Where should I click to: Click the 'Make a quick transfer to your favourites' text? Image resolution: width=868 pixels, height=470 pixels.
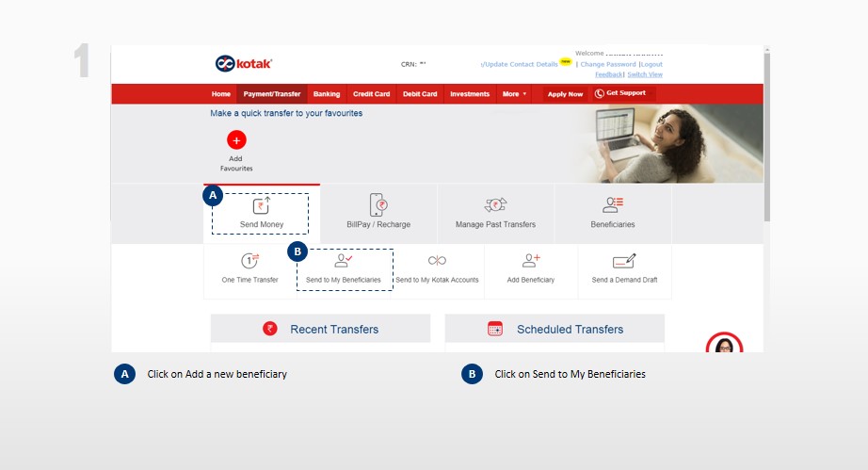[286, 113]
